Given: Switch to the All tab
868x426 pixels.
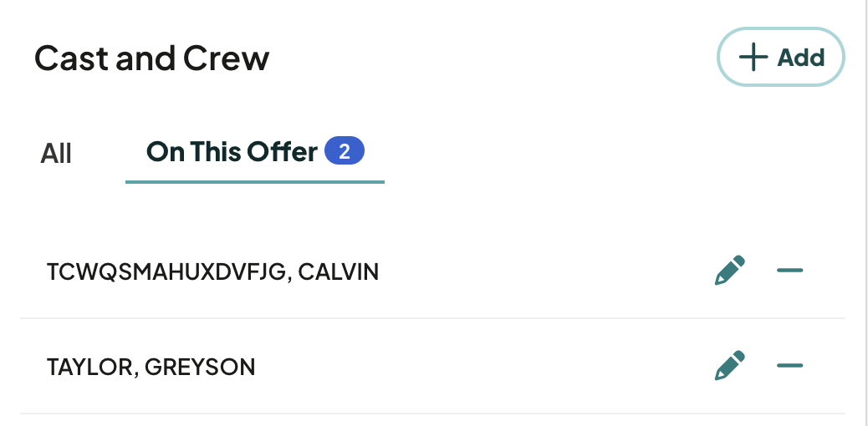Looking at the screenshot, I should click(x=56, y=153).
